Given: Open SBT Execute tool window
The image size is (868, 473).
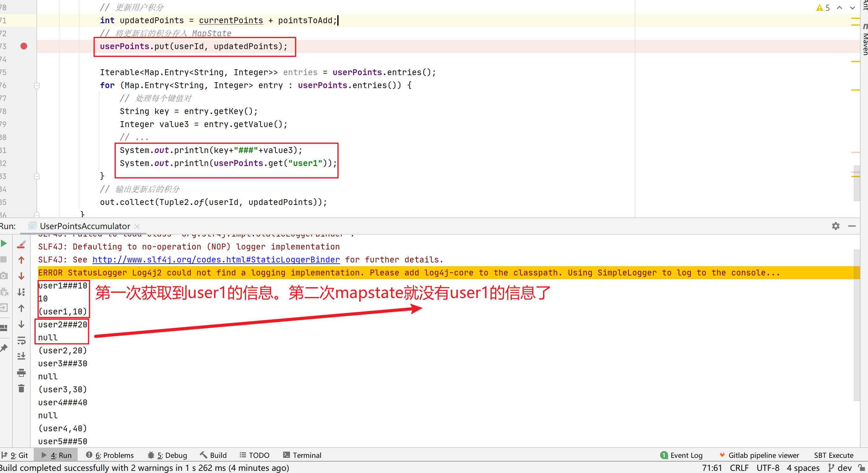Looking at the screenshot, I should [834, 455].
